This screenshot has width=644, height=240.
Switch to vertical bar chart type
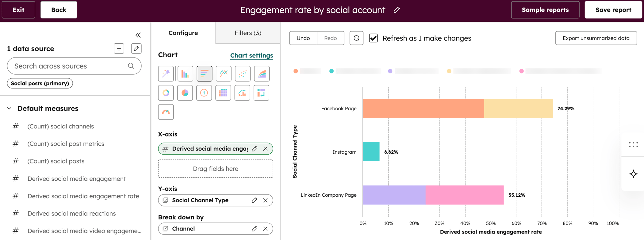click(x=185, y=74)
